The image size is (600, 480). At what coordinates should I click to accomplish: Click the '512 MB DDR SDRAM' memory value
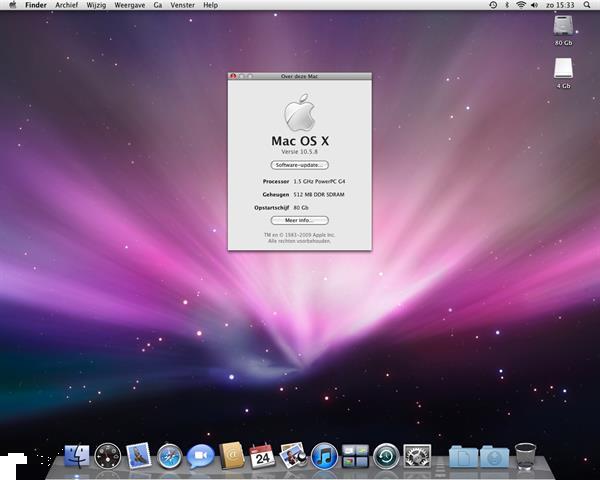319,194
